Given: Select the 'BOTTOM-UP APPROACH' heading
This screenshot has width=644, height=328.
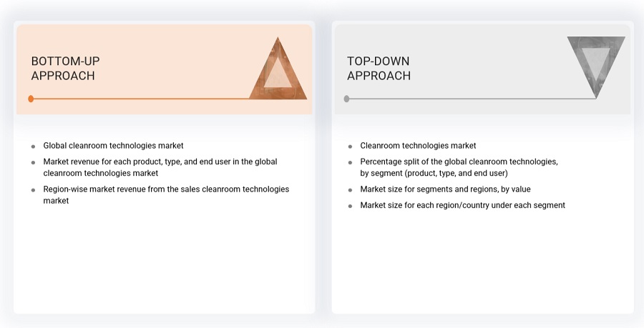Looking at the screenshot, I should point(64,69).
